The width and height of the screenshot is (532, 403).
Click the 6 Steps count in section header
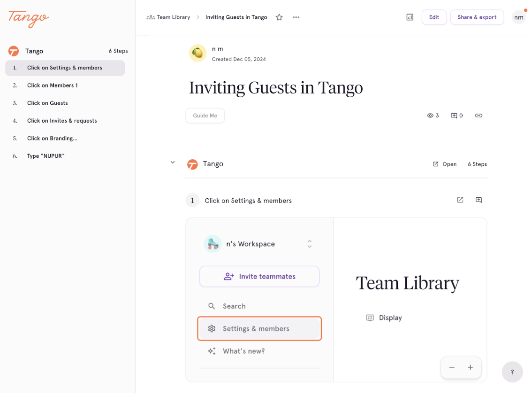click(x=477, y=164)
